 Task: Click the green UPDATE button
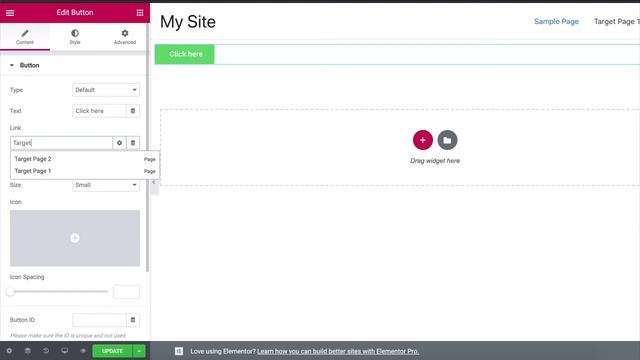click(112, 351)
